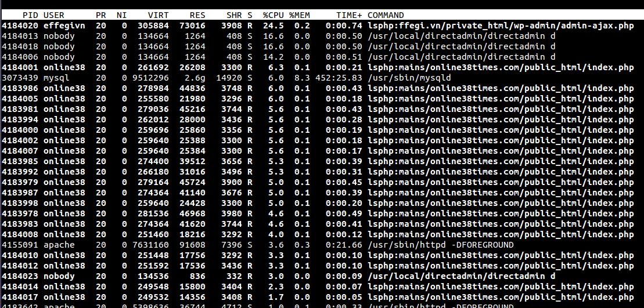Click the 836 RES value
Screen dimensions: 644x308
click(x=197, y=277)
